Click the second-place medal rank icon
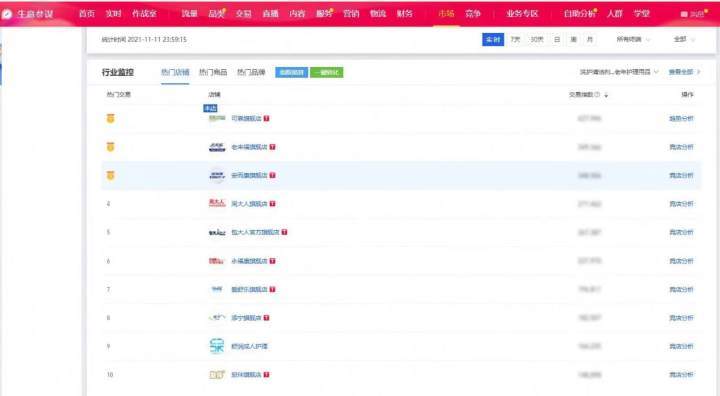Screen dimensions: 720x396 (x=110, y=147)
